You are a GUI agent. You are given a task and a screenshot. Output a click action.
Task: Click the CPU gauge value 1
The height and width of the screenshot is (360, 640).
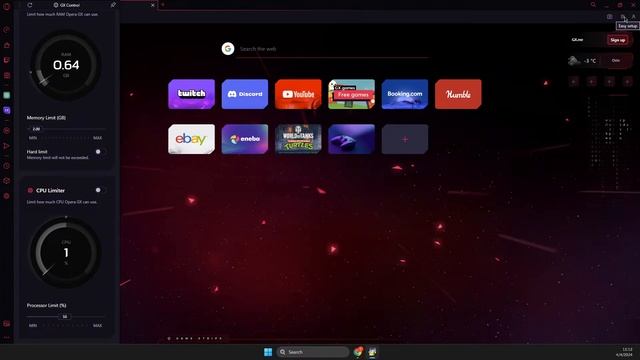point(66,253)
